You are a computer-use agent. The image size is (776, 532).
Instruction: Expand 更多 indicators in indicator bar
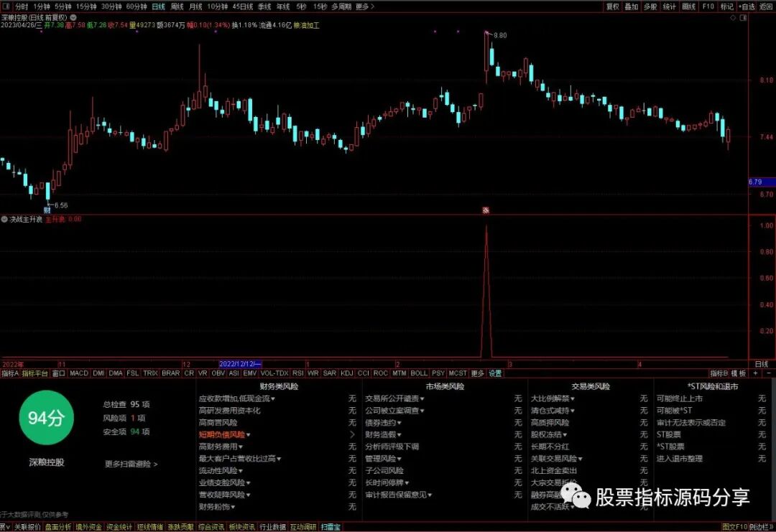(x=477, y=373)
